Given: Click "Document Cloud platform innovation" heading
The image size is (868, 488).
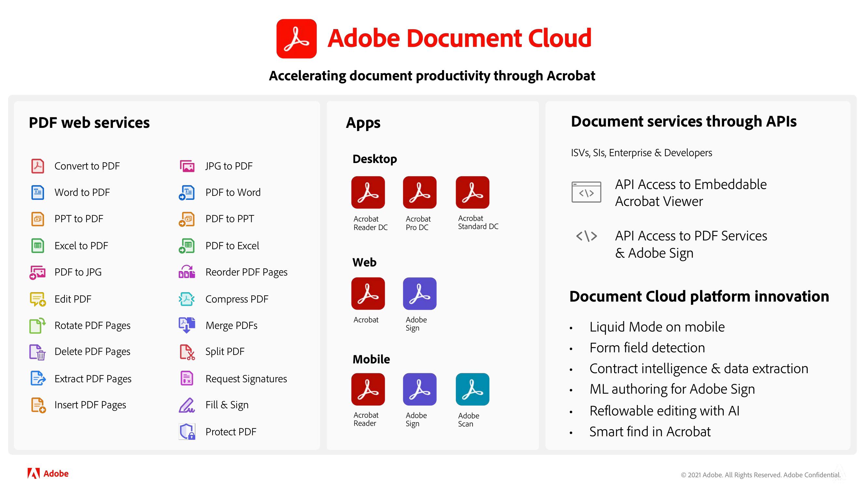Looking at the screenshot, I should [x=699, y=297].
